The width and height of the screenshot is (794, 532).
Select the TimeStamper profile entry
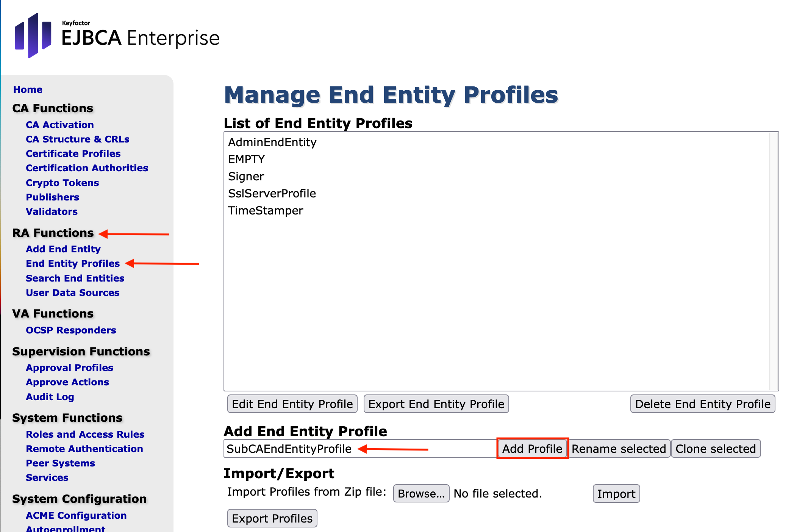[x=266, y=210]
